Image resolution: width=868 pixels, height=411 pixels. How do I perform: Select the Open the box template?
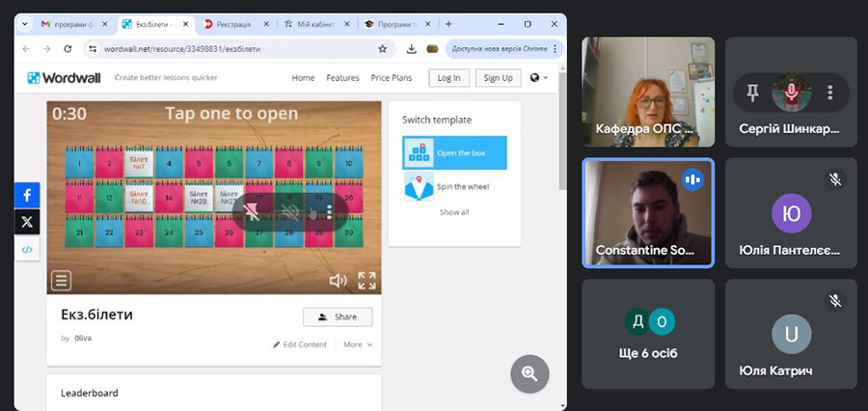pos(454,152)
